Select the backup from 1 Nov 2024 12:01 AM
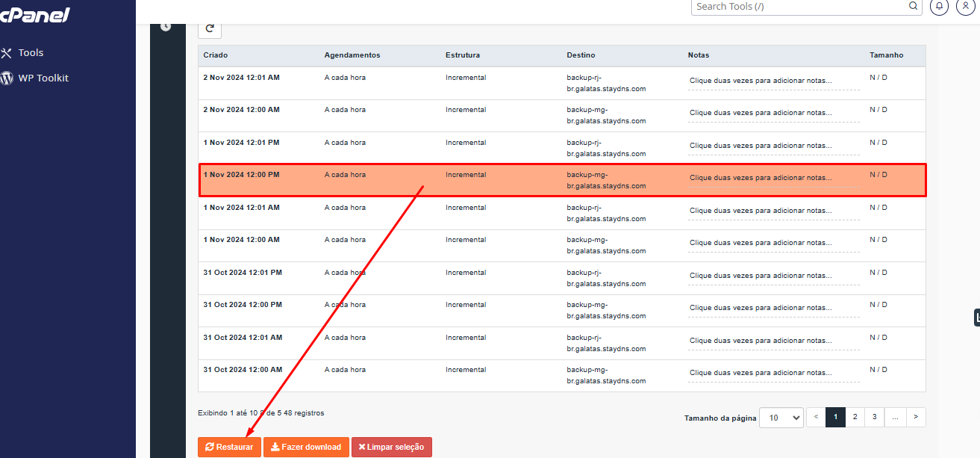The image size is (980, 458). point(562,213)
